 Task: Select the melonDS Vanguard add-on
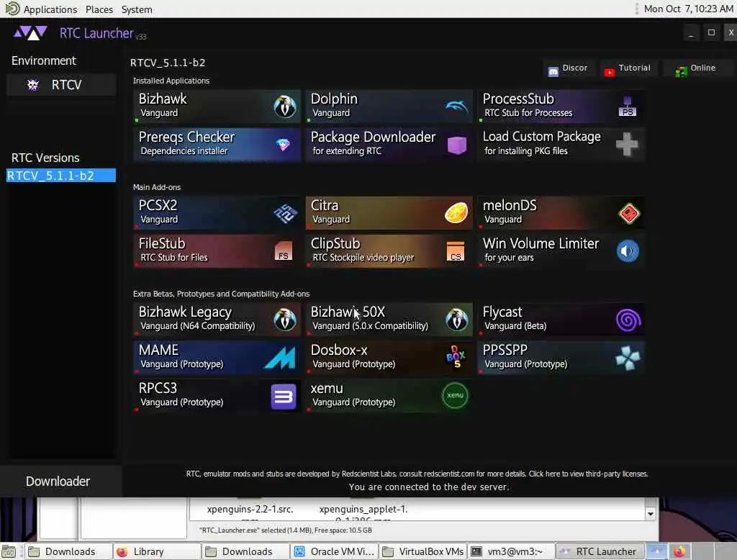(561, 213)
